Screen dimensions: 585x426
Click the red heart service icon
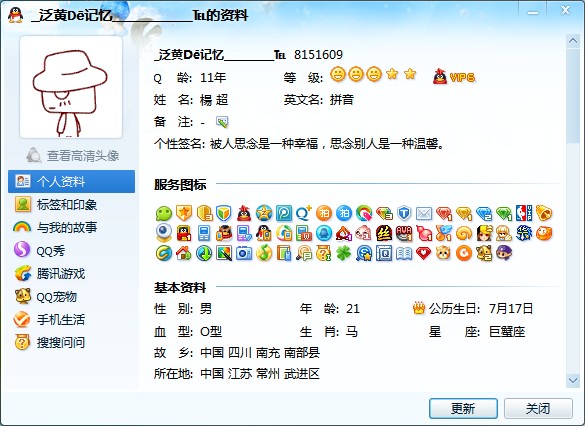coord(423,254)
